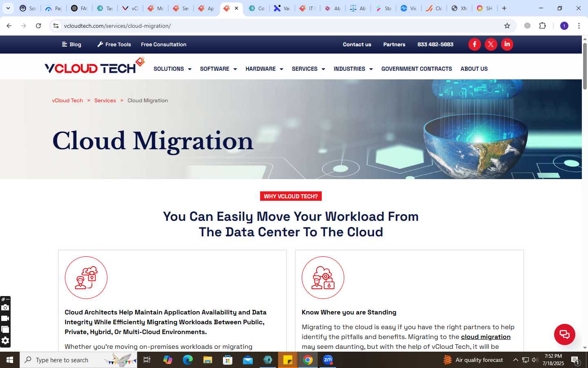Image resolution: width=588 pixels, height=368 pixels.
Task: Open GOVERNMENT CONTRACTS menu item
Action: 416,69
